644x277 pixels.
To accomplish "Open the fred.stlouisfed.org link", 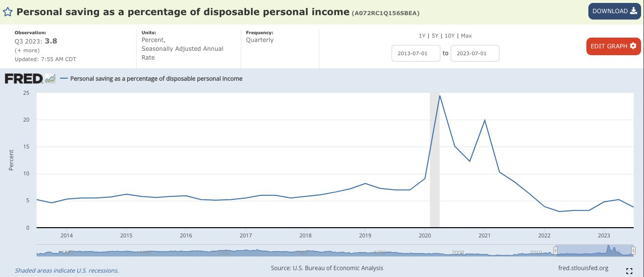I will [583, 268].
